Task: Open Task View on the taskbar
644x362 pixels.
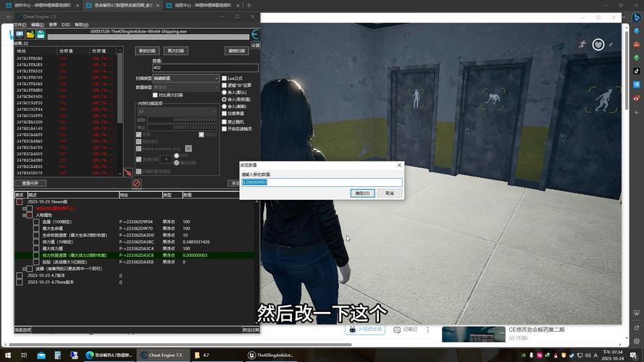Action: point(24,355)
